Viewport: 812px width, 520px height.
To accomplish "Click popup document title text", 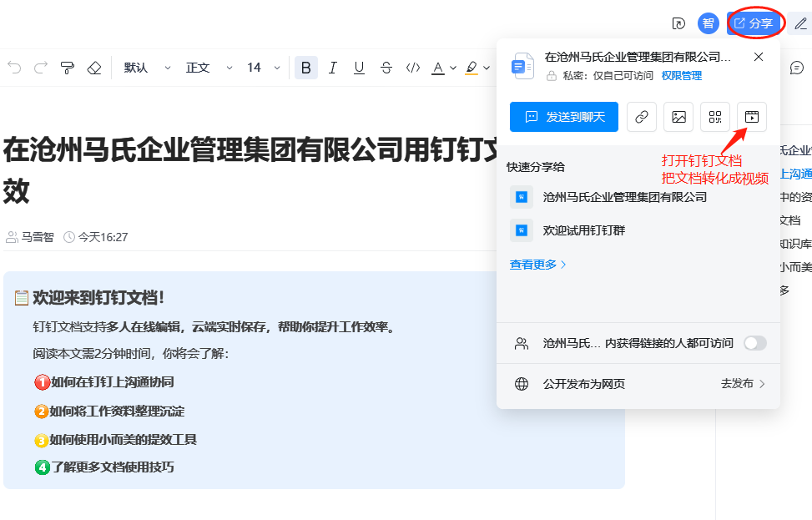I will (638, 57).
